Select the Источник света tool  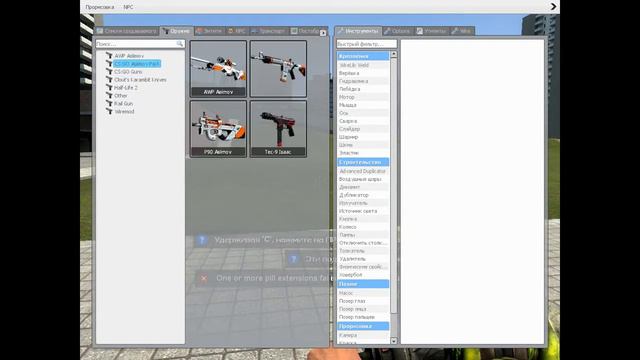pos(363,211)
